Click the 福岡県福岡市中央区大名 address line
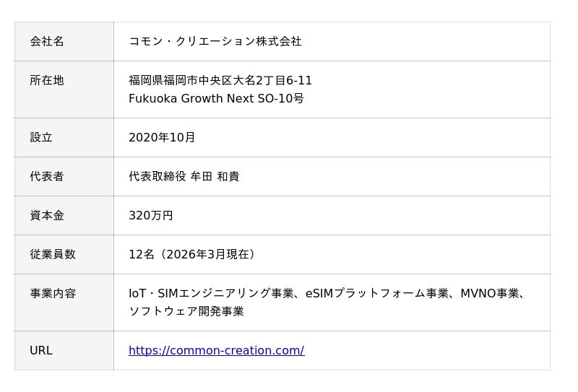 (220, 81)
